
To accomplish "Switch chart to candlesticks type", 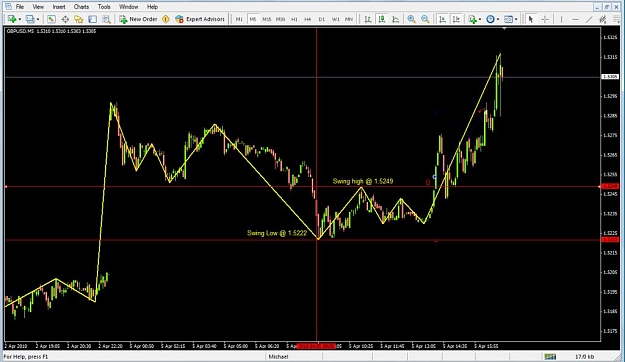I will pyautogui.click(x=382, y=19).
